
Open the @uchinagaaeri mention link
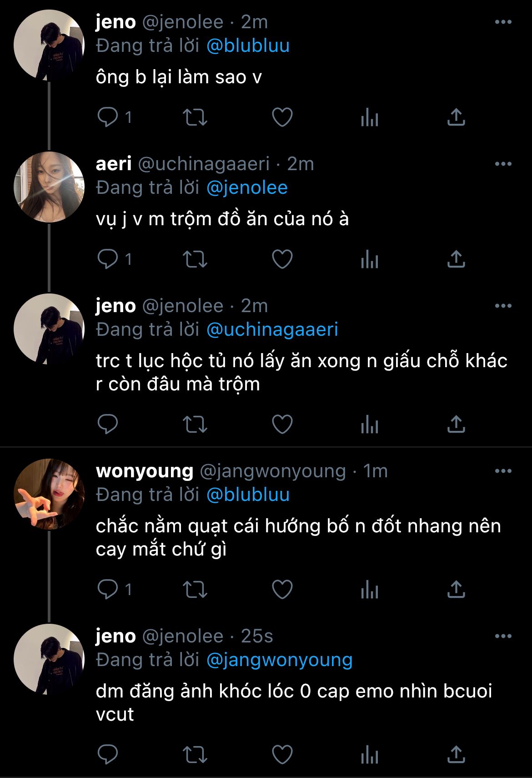coord(272,329)
